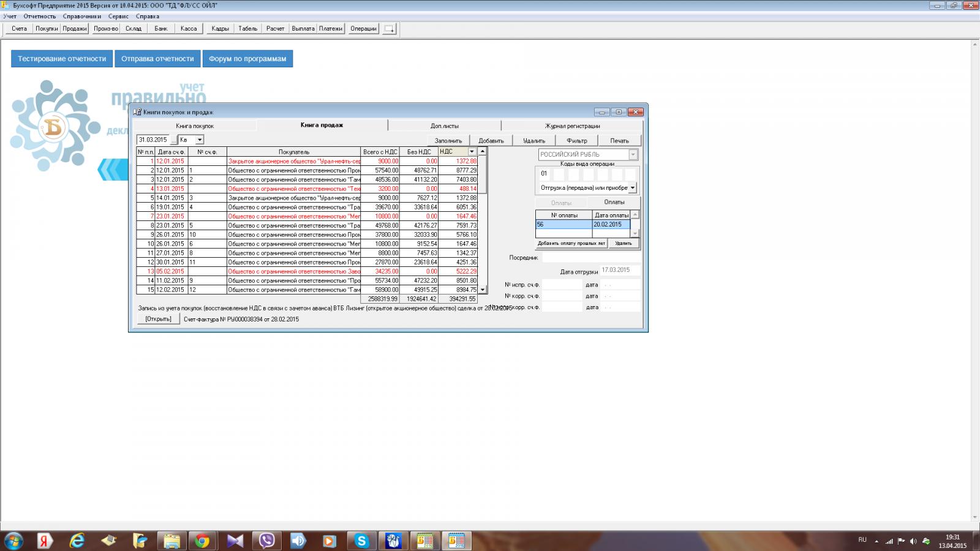Click the Yandex icon in the taskbar

point(45,541)
